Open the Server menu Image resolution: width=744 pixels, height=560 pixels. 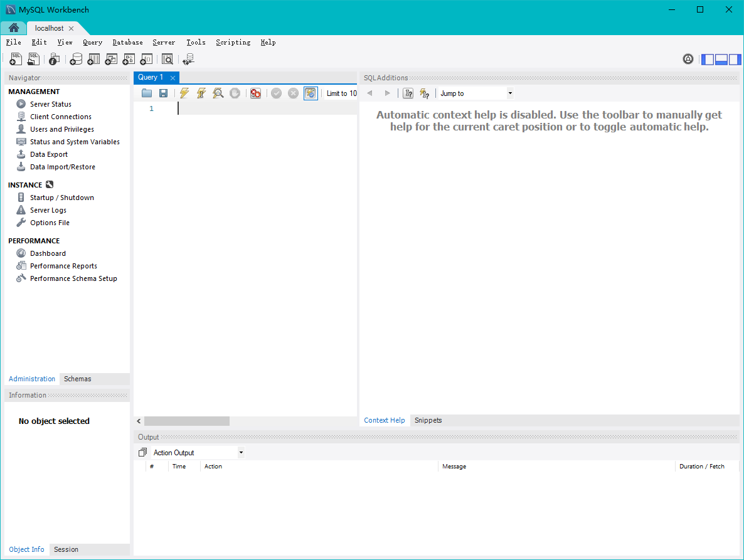[x=164, y=42]
